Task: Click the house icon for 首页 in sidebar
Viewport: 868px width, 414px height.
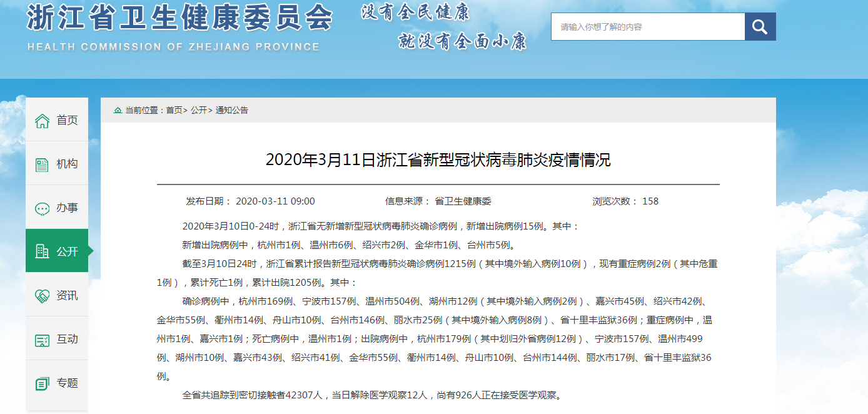Action: click(x=42, y=121)
